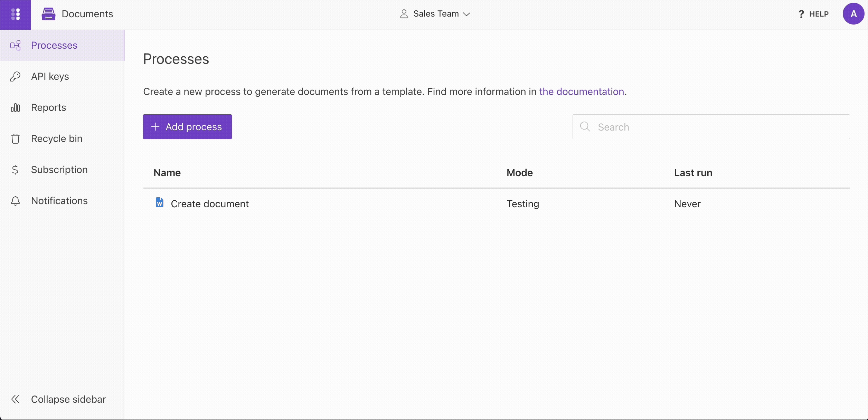Click the Never last run cell

[687, 204]
